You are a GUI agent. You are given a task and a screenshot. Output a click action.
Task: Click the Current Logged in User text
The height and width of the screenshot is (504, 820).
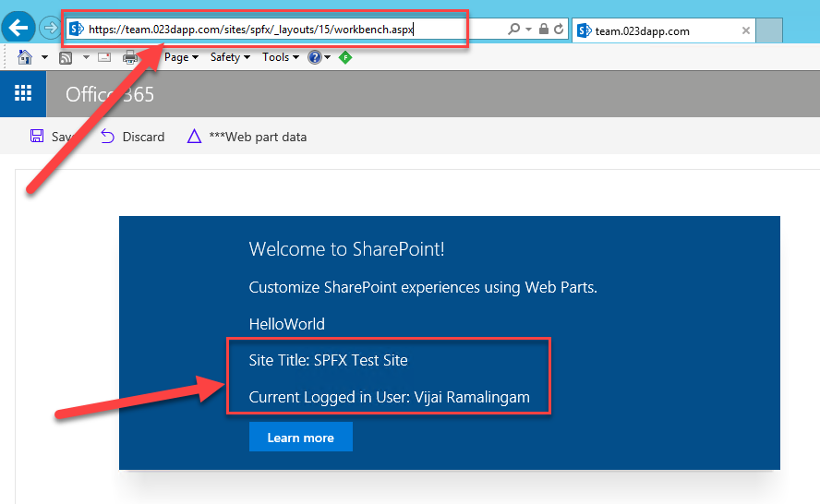(389, 397)
